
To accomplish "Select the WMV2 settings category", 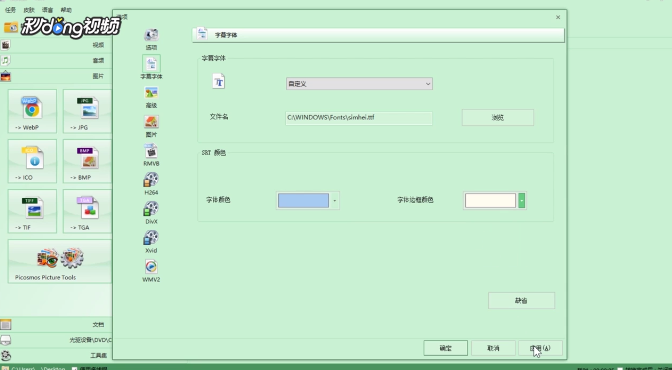I will 151,271.
